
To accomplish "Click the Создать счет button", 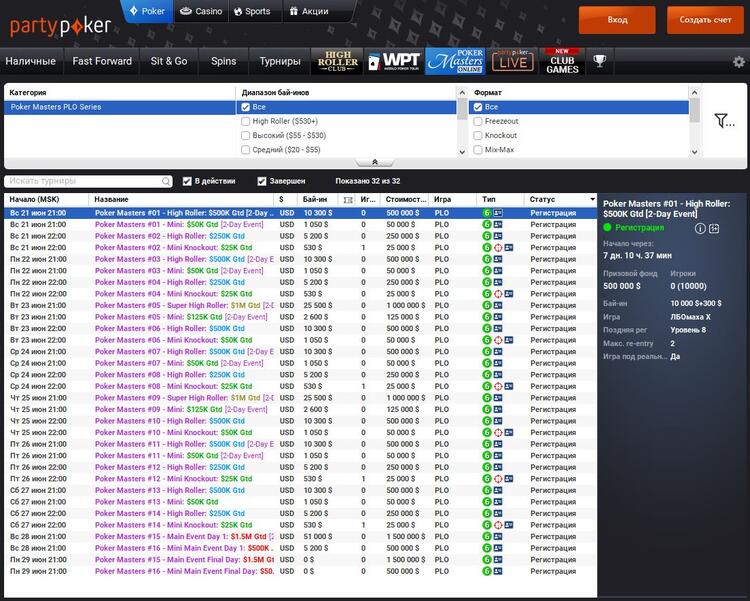I will click(705, 20).
